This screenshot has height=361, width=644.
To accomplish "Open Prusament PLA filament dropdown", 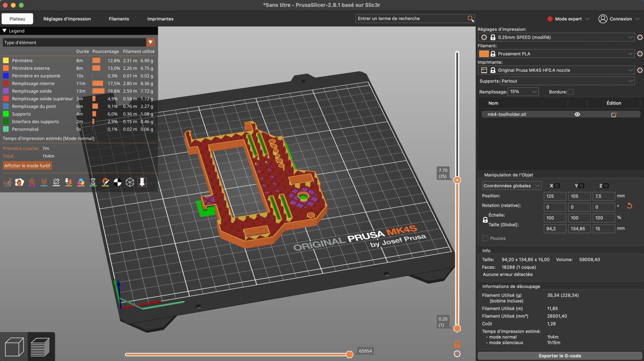I will (556, 54).
